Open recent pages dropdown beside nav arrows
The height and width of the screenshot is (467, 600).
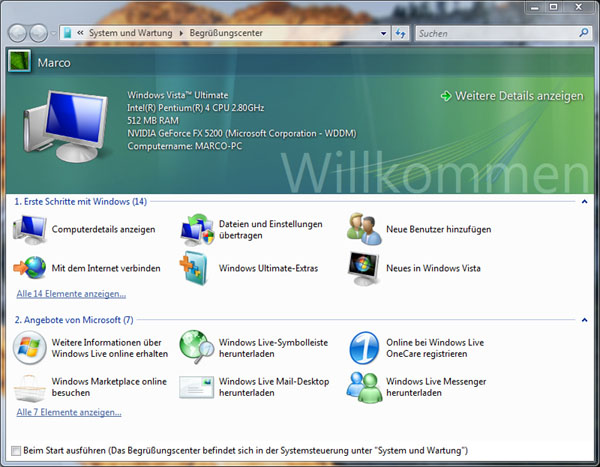[x=53, y=33]
